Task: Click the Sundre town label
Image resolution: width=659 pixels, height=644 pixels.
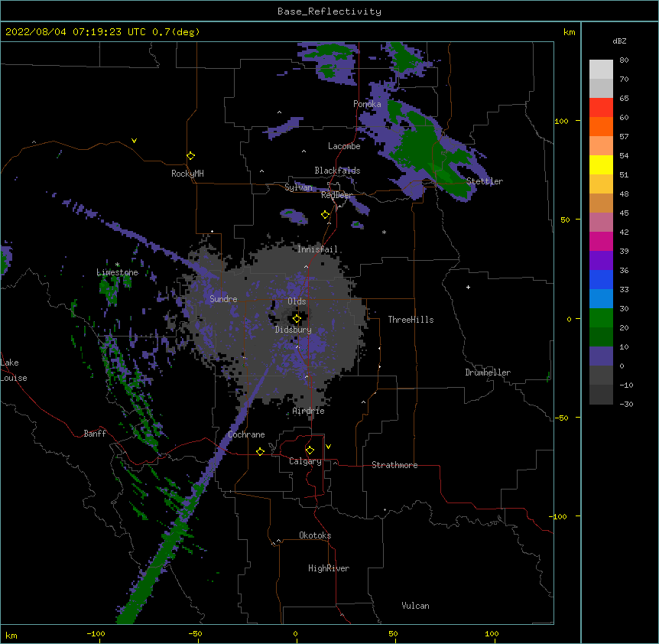Action: click(x=223, y=299)
